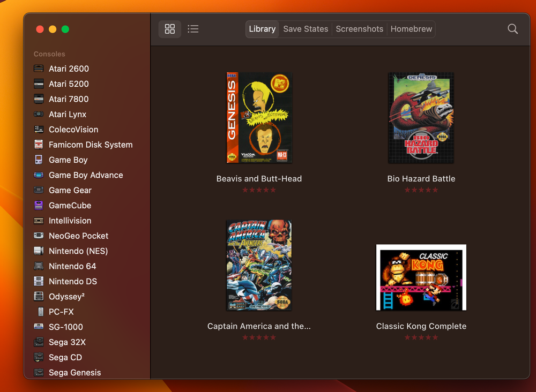Click the Atari 2600 console icon
This screenshot has width=536, height=392.
[39, 69]
